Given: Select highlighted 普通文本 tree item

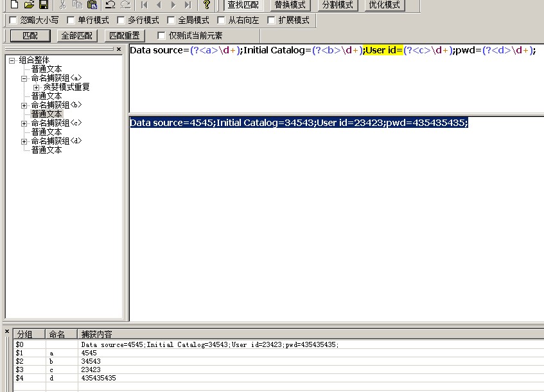Looking at the screenshot, I should coord(46,114).
